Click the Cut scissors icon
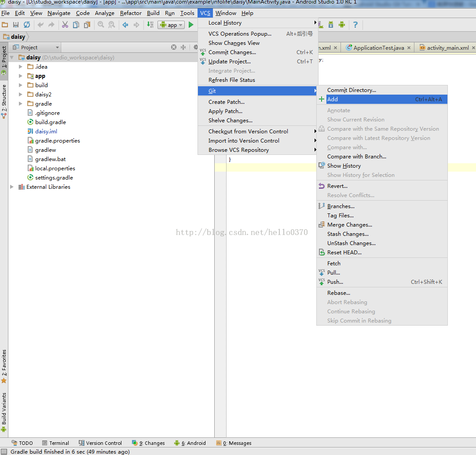Viewport: 476px width, 455px height. pyautogui.click(x=65, y=25)
